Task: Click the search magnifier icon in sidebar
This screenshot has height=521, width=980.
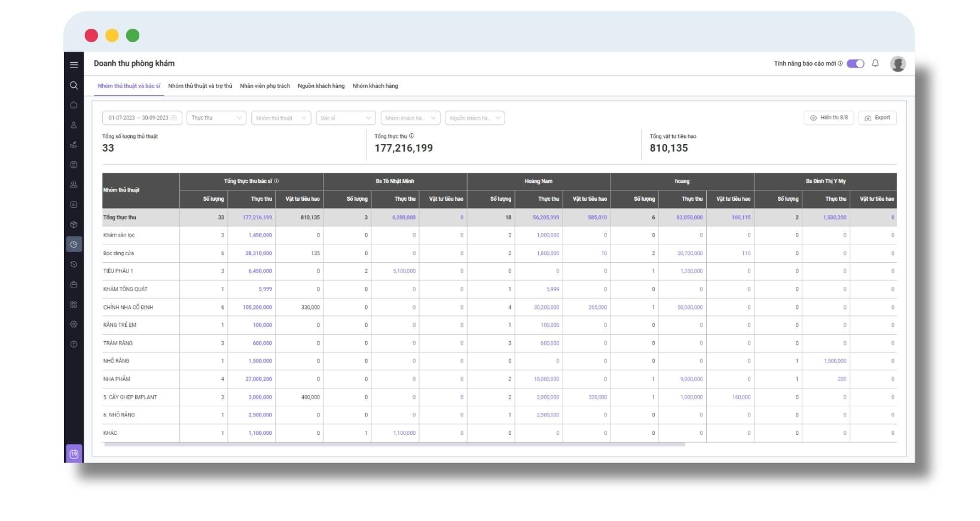Action: 74,85
